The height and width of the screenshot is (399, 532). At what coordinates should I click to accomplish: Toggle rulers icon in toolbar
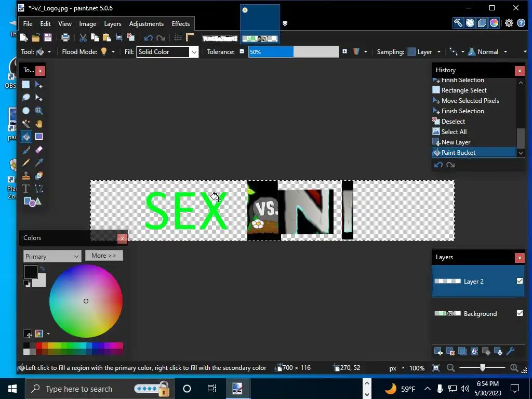[190, 37]
